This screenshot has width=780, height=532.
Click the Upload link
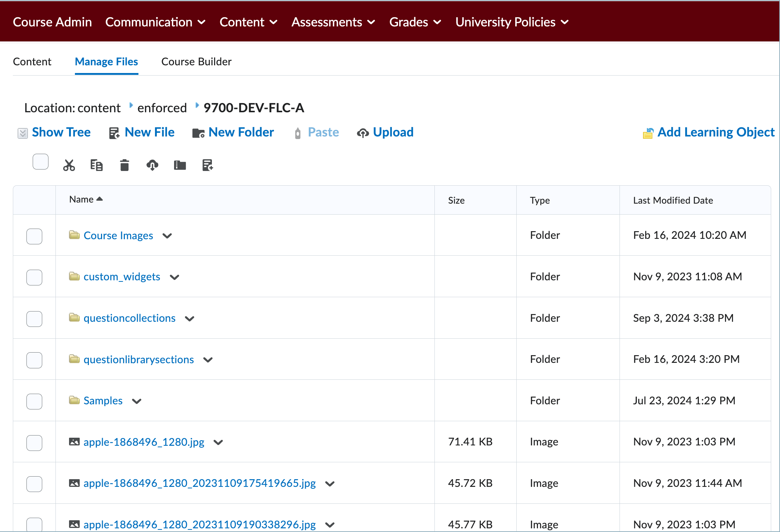(x=393, y=132)
